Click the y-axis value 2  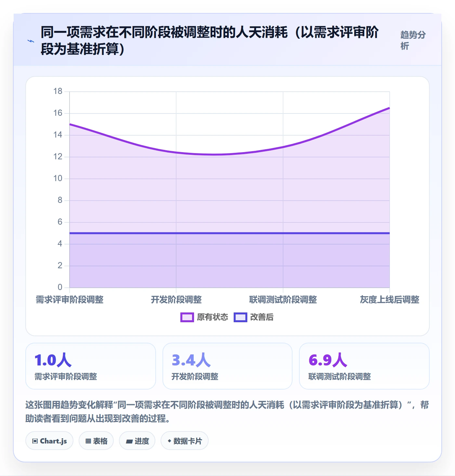[60, 266]
